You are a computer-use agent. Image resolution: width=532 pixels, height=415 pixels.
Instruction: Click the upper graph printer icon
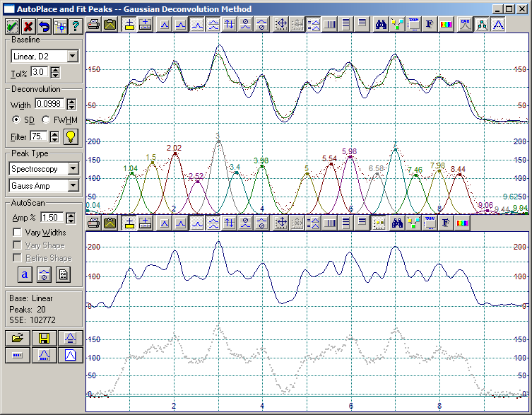coord(93,25)
